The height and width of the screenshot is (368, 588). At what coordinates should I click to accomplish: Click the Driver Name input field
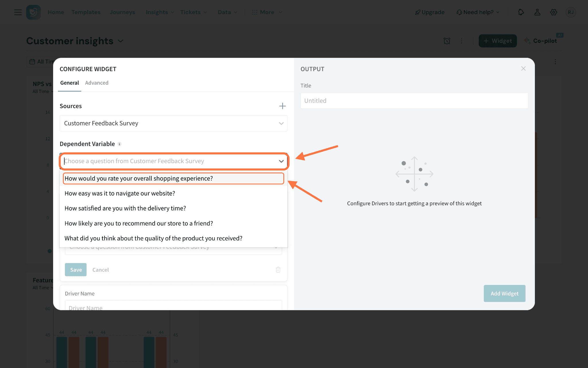point(173,305)
